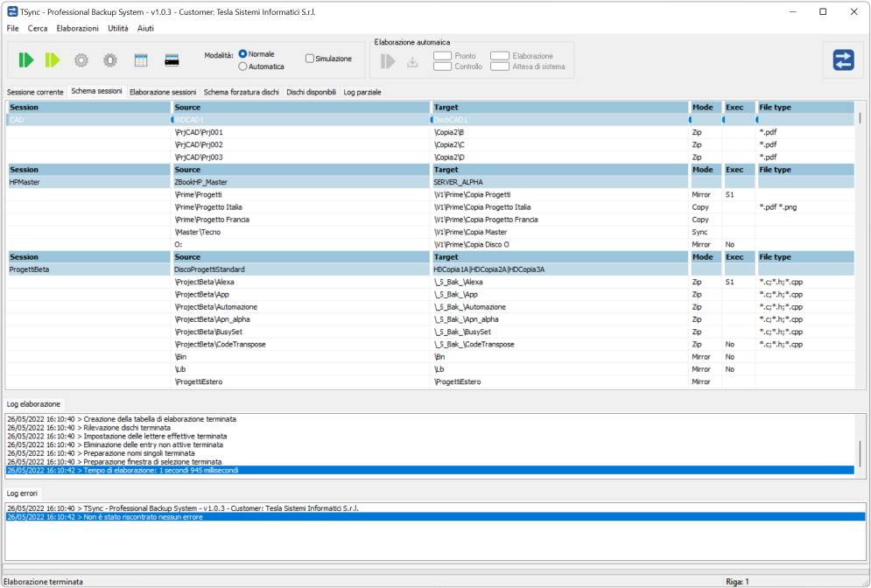The width and height of the screenshot is (871, 588).
Task: Switch to the Log parziale tab
Action: [362, 92]
